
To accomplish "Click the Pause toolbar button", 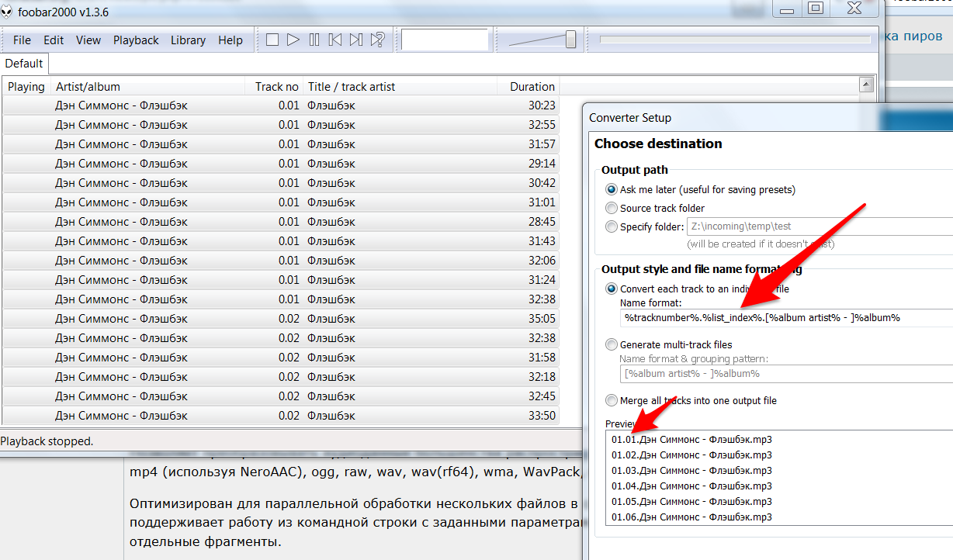I will pos(314,40).
